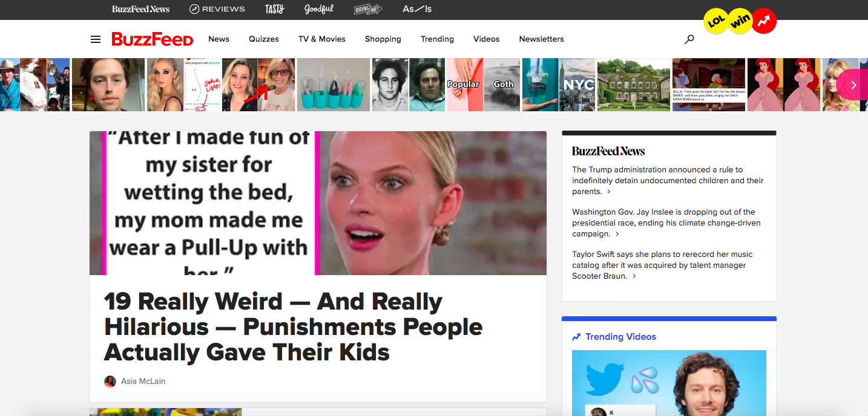The width and height of the screenshot is (868, 416).
Task: Select the Quizzes menu item
Action: [264, 39]
